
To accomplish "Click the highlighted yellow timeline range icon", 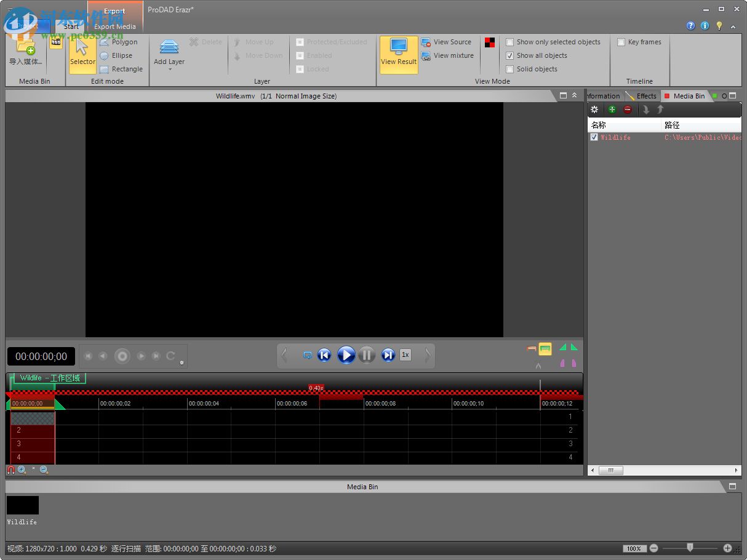I will pos(545,349).
